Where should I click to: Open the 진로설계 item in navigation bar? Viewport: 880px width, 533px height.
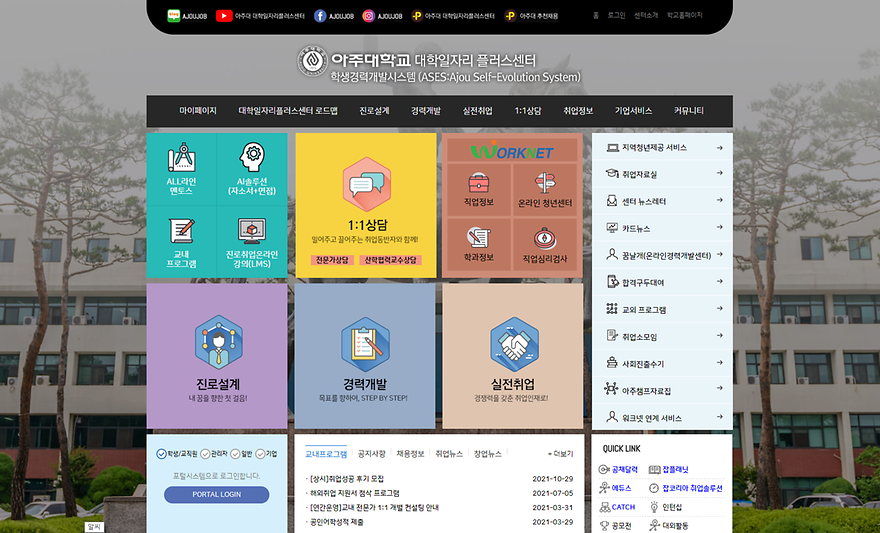(x=374, y=111)
